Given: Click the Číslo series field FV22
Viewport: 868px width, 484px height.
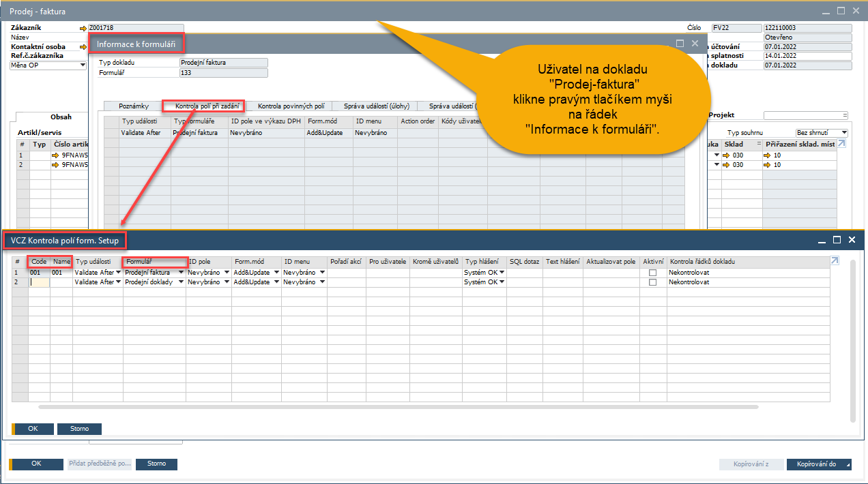Looking at the screenshot, I should point(736,28).
